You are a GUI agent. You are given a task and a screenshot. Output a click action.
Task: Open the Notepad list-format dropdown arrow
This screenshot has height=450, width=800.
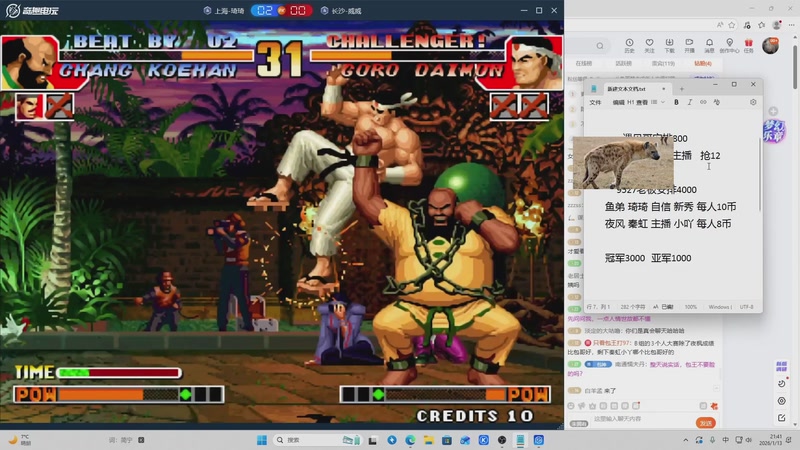tap(662, 102)
